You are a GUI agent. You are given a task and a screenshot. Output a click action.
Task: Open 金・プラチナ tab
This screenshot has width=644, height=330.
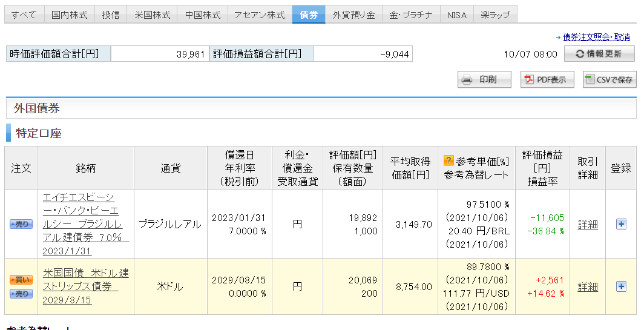pyautogui.click(x=411, y=15)
